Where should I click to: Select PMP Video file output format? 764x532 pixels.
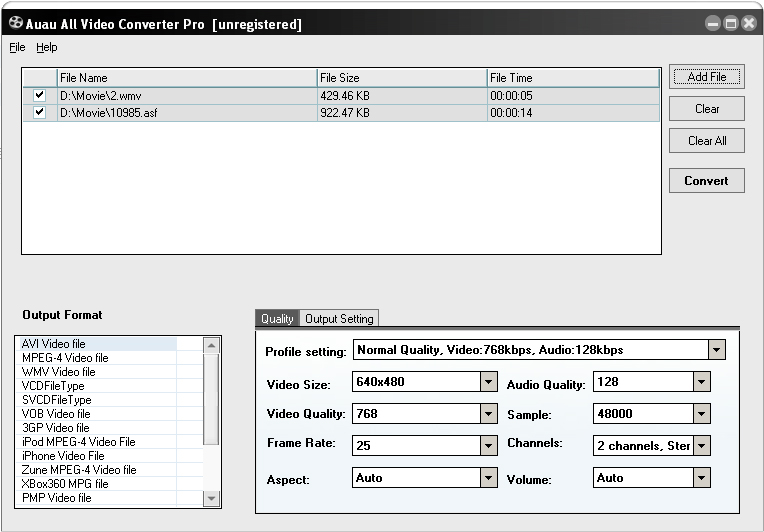96,498
